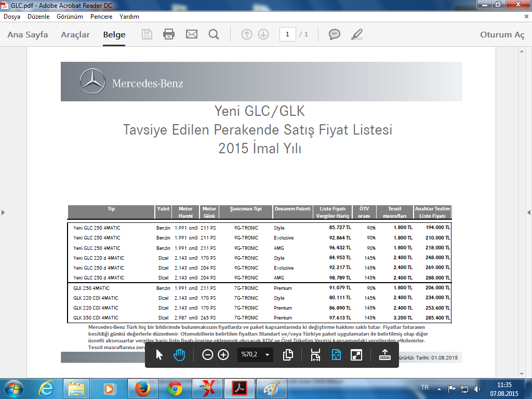Switch to Ana Sayfa tab

(x=28, y=35)
